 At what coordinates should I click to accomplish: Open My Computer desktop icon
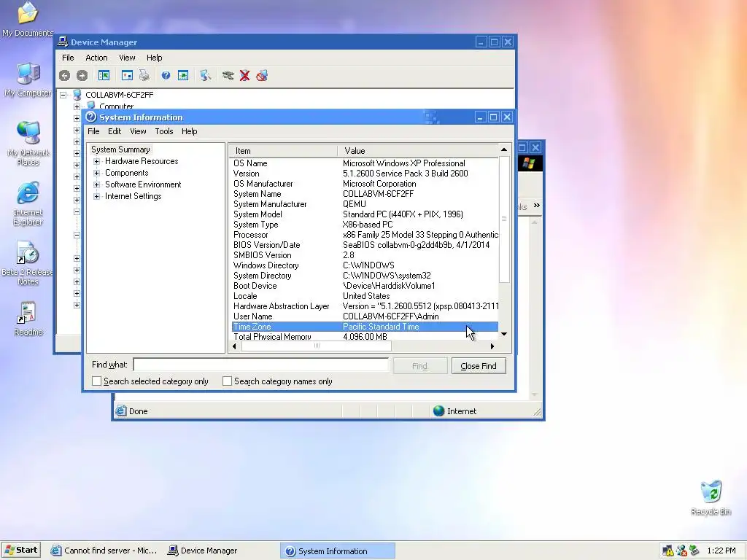(x=28, y=73)
